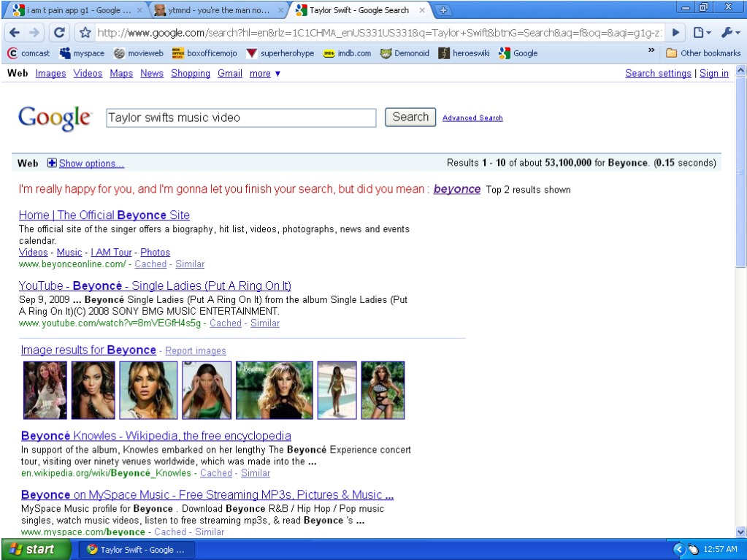Select the Taylor Swift taskbar button
Image resolution: width=747 pixels, height=560 pixels.
pos(136,550)
